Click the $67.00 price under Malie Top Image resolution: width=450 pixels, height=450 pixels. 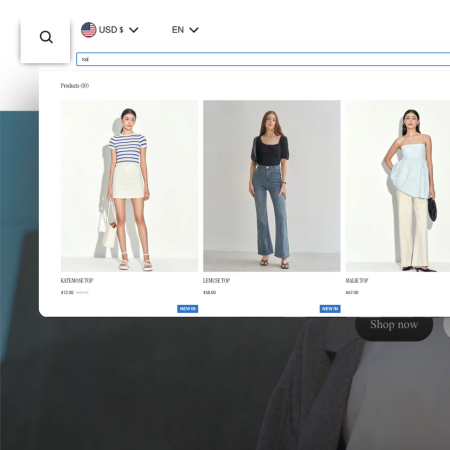(352, 292)
